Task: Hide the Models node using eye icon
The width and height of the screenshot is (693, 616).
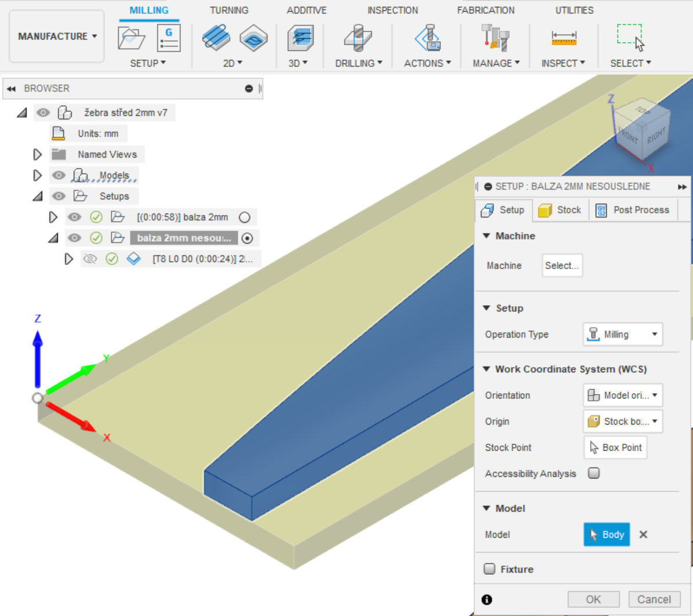Action: point(59,175)
